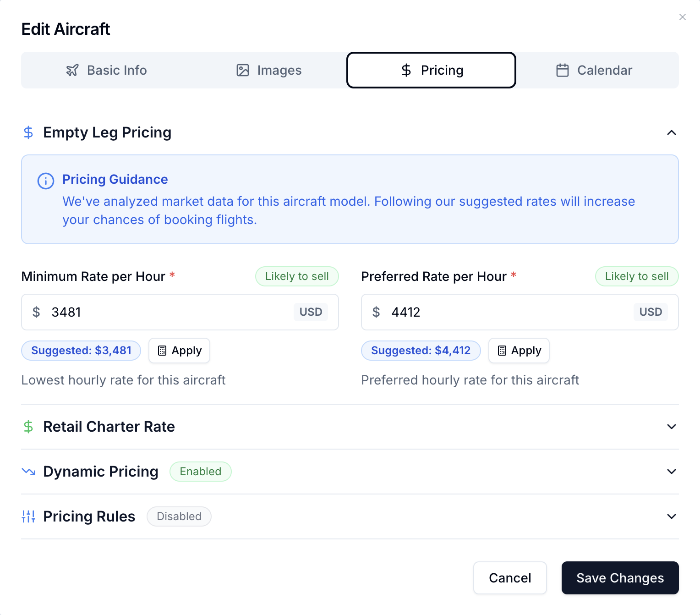Expand the Retail Charter Rate section
This screenshot has width=700, height=615.
tap(672, 427)
